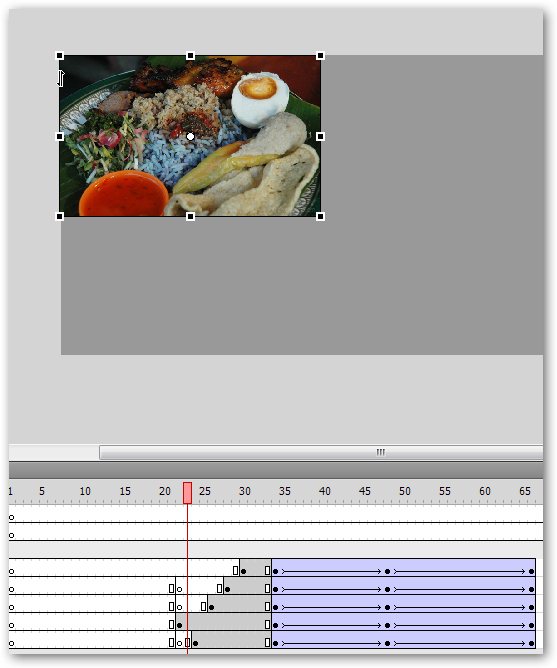This screenshot has width=557, height=668.
Task: Select the black keyframe at frame 30 in the first tweened layer
Action: [243, 571]
